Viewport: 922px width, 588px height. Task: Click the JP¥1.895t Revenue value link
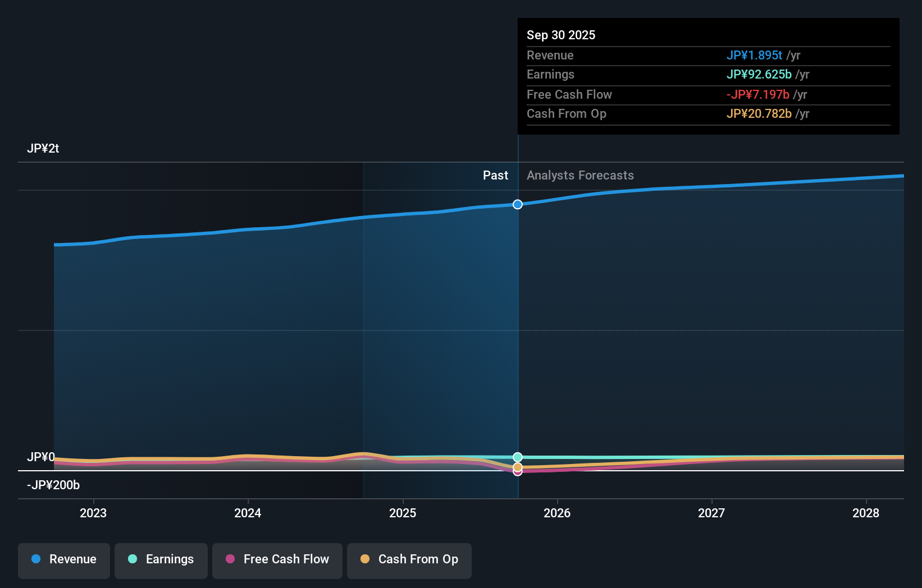point(755,56)
